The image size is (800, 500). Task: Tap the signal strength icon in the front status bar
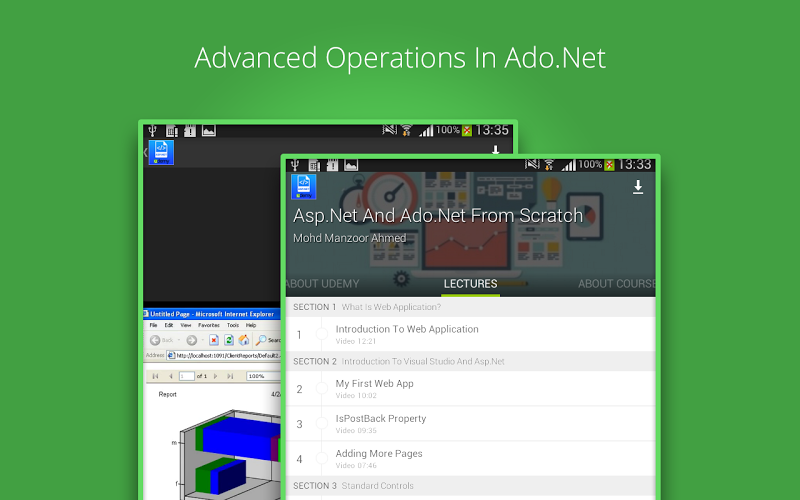(x=569, y=165)
